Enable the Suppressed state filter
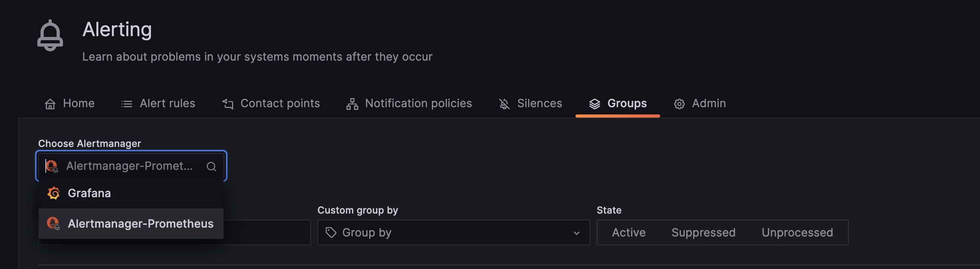The image size is (980, 269). tap(703, 232)
